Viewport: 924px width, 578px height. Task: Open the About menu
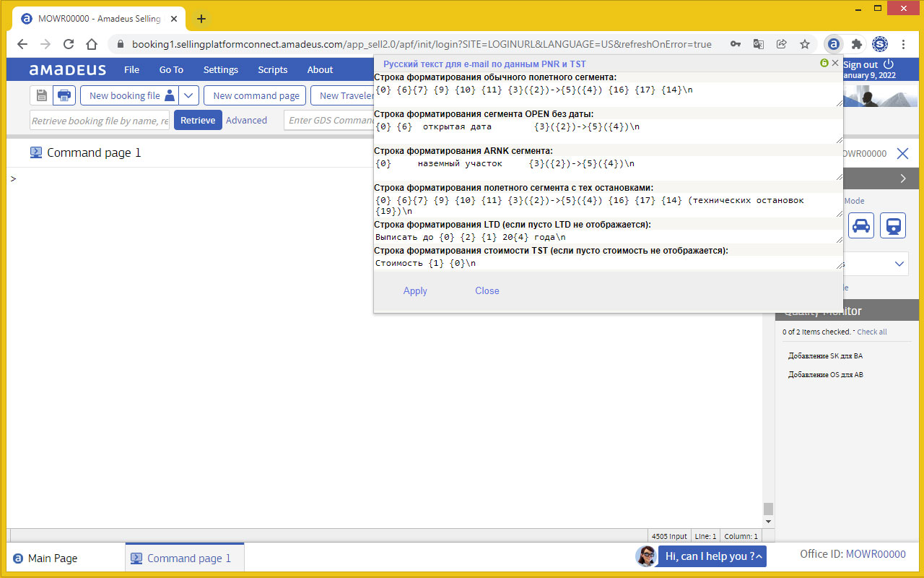point(320,70)
